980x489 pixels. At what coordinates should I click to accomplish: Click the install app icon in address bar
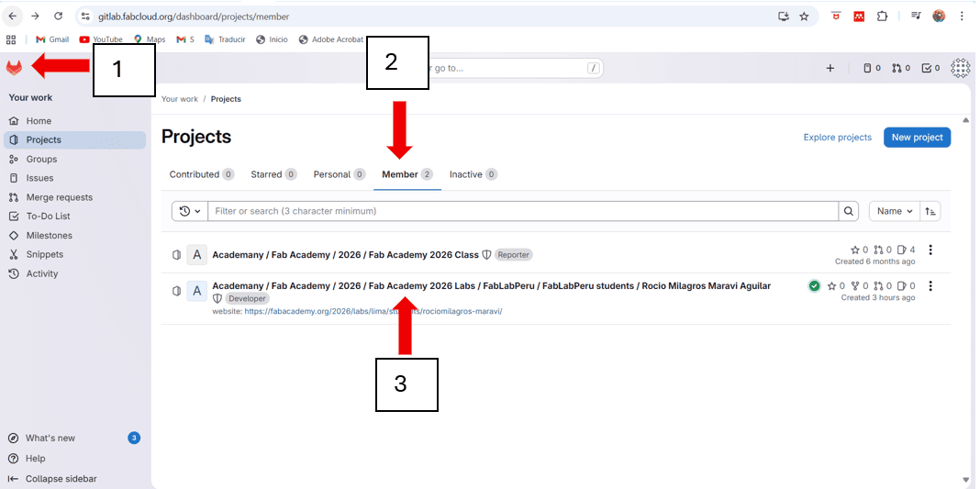coord(783,17)
